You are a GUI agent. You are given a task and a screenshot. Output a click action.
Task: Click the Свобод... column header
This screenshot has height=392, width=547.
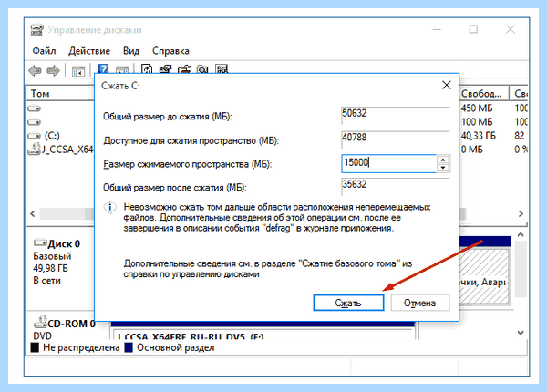tap(484, 94)
